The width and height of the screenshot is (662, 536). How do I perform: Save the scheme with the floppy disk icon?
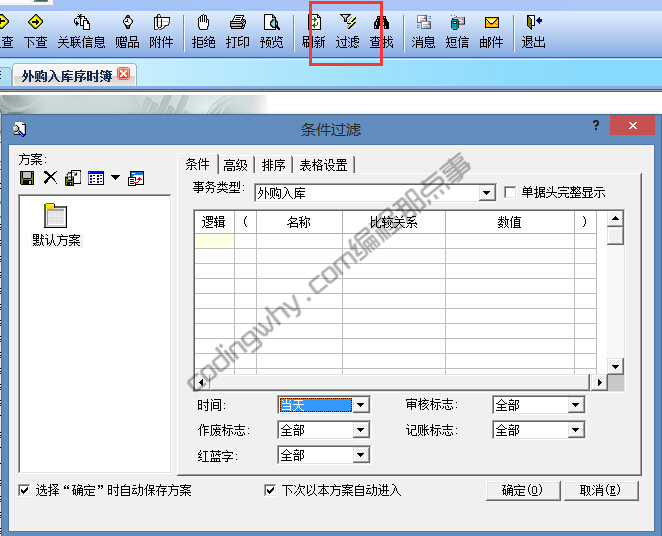pyautogui.click(x=27, y=178)
